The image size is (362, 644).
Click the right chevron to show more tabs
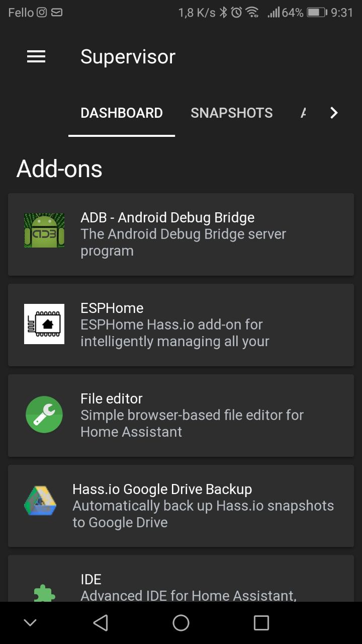click(x=334, y=113)
